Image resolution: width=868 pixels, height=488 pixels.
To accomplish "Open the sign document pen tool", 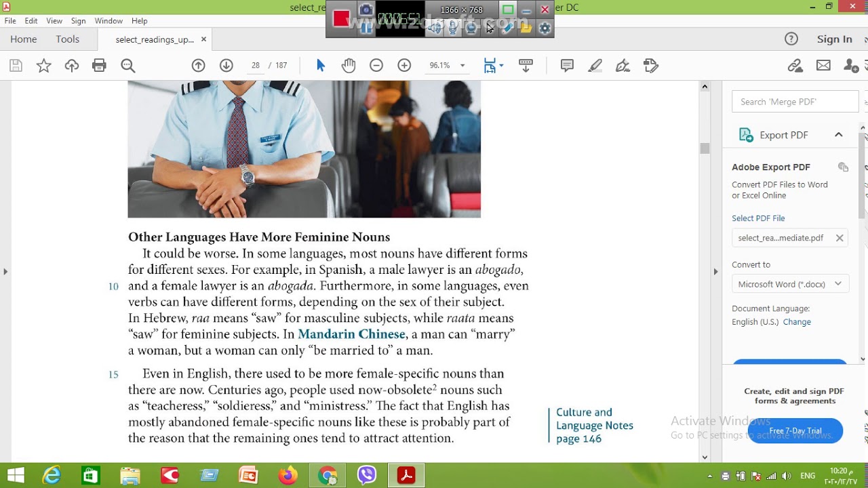I will point(623,66).
